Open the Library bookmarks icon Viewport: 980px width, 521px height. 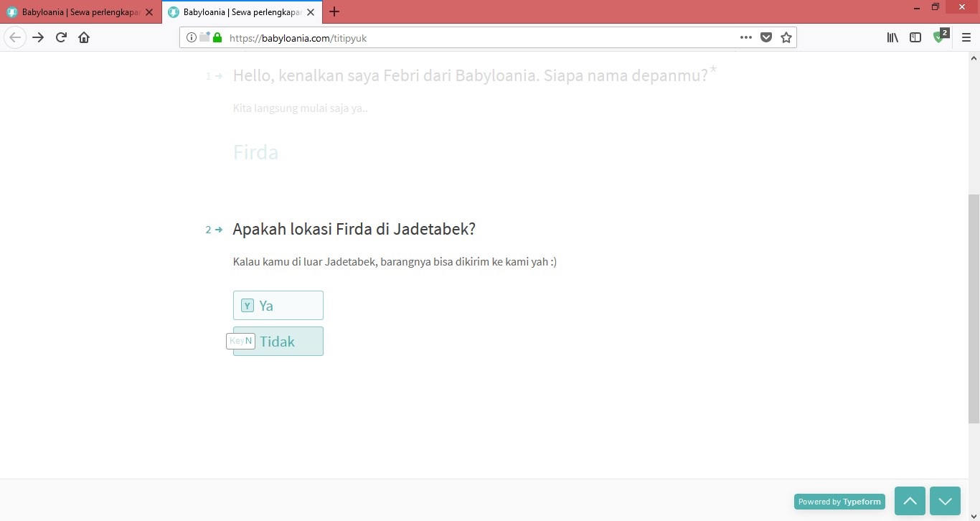(892, 37)
